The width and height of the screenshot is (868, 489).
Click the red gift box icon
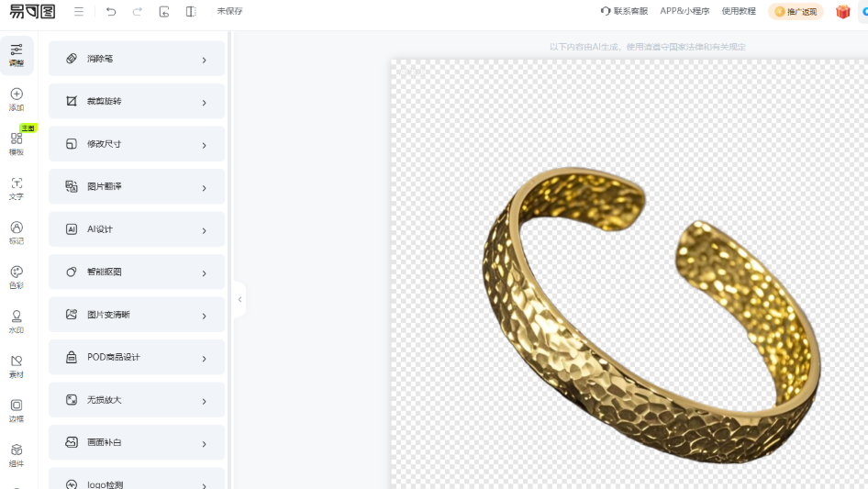[842, 12]
